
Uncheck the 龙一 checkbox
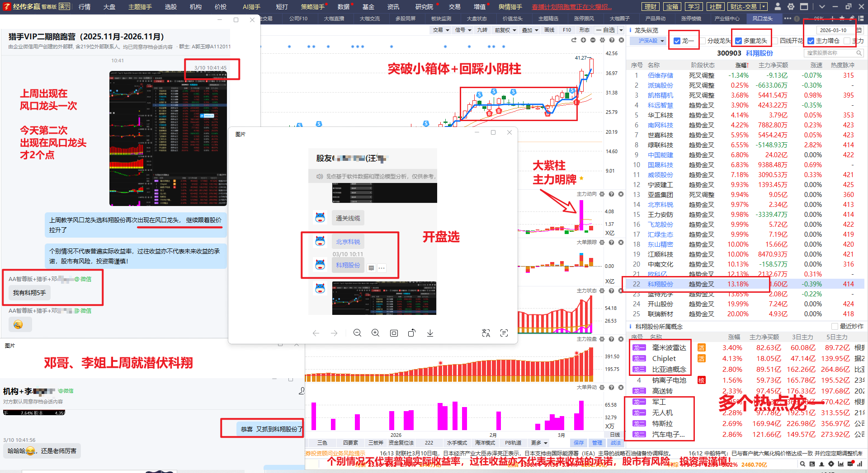pyautogui.click(x=677, y=41)
